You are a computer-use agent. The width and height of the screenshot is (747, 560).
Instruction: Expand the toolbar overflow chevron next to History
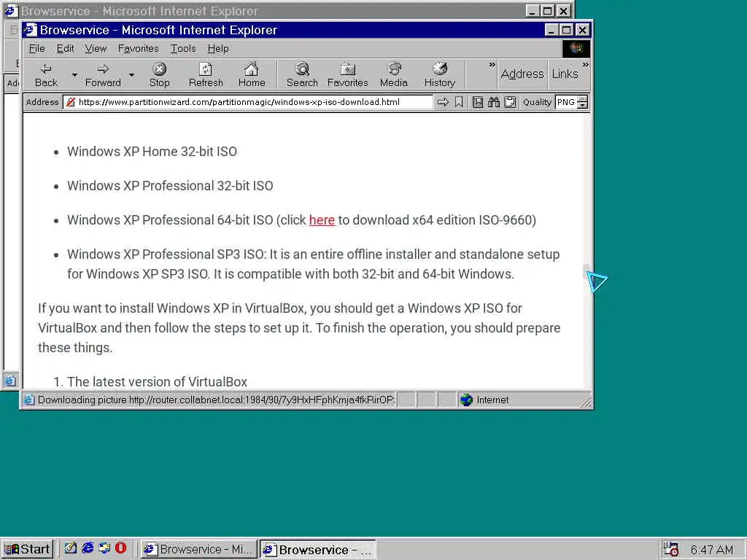(x=492, y=65)
